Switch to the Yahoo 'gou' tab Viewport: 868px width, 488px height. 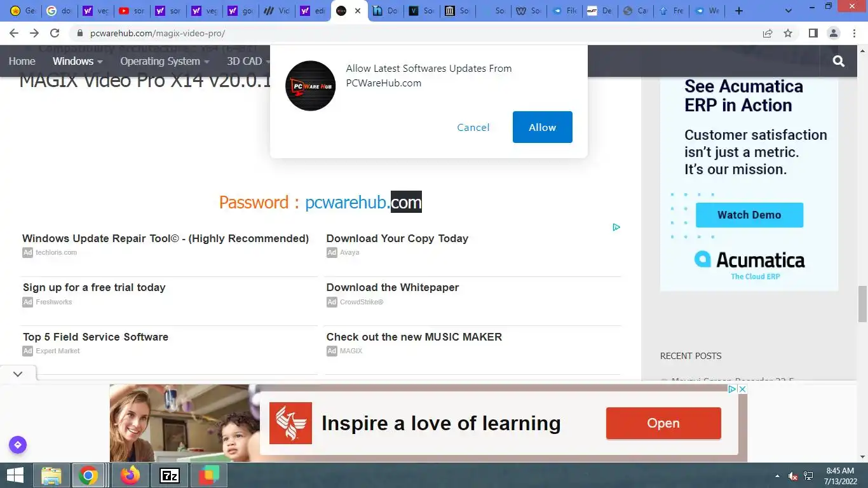(240, 11)
